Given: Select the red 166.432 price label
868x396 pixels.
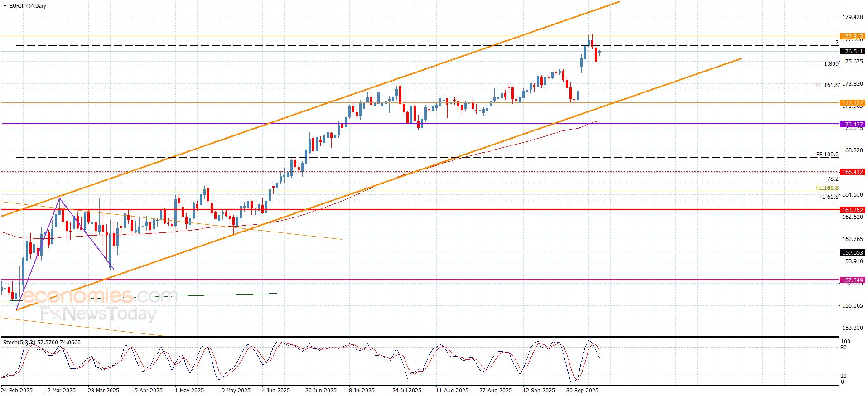Looking at the screenshot, I should pyautogui.click(x=852, y=172).
